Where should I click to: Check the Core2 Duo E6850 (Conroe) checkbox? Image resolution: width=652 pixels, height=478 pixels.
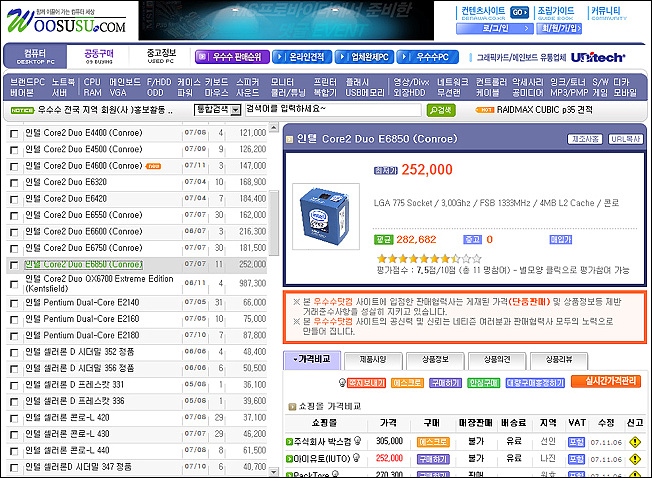click(14, 265)
